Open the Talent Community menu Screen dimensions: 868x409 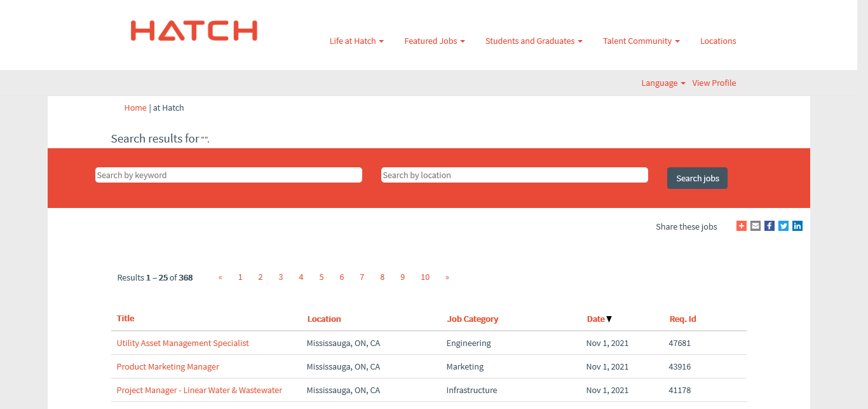point(641,41)
